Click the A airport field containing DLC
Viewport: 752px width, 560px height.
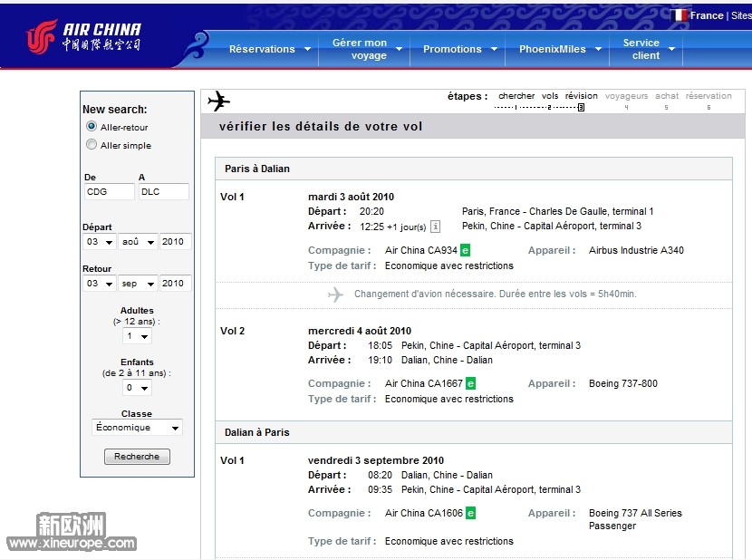(164, 191)
